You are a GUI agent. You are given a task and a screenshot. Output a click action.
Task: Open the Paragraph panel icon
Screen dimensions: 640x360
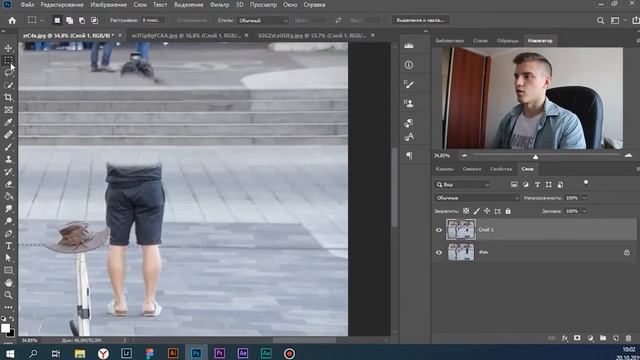pos(409,156)
